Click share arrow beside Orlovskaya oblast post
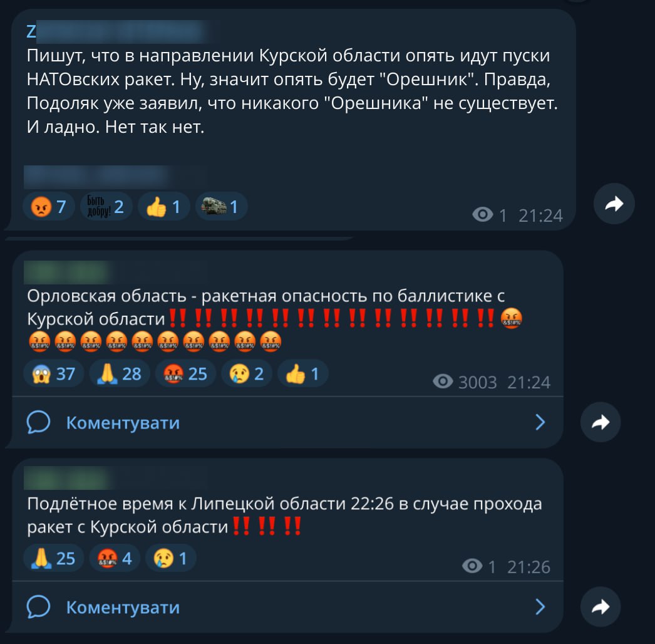 click(x=601, y=422)
